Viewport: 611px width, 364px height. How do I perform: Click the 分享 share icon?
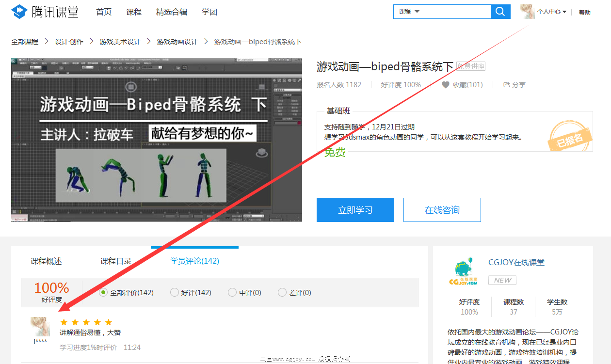pos(506,84)
